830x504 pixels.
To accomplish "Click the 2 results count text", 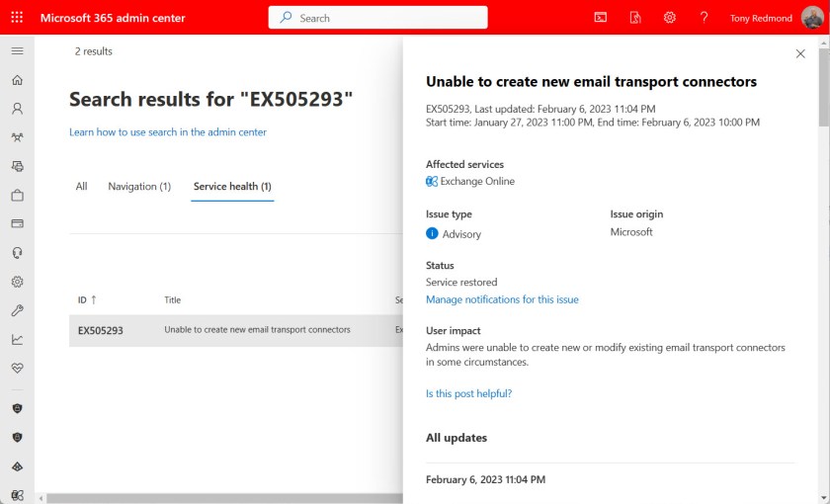I will 94,51.
